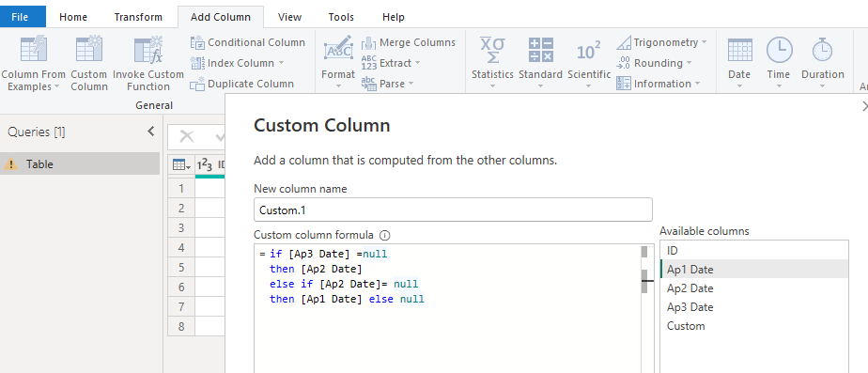Launch Invoke Custom Function
868x373 pixels.
(148, 63)
